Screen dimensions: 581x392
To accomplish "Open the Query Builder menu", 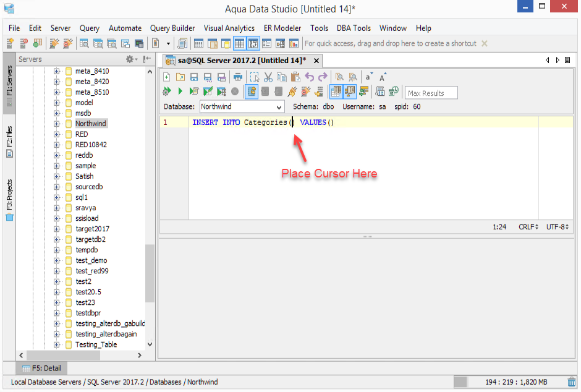I will (172, 28).
